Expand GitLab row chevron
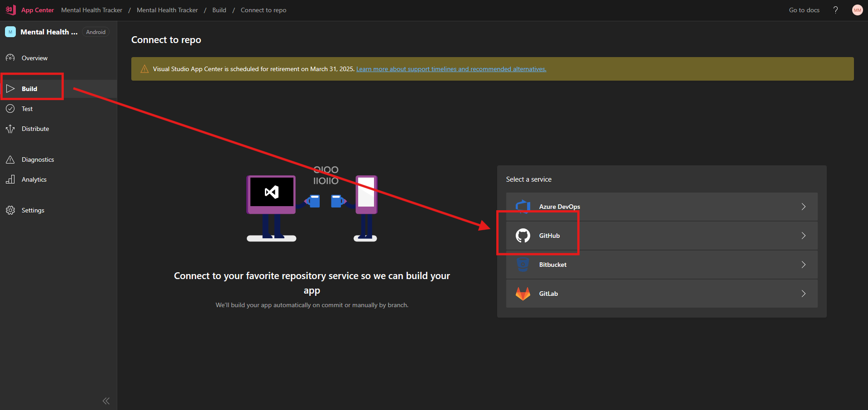 coord(804,294)
